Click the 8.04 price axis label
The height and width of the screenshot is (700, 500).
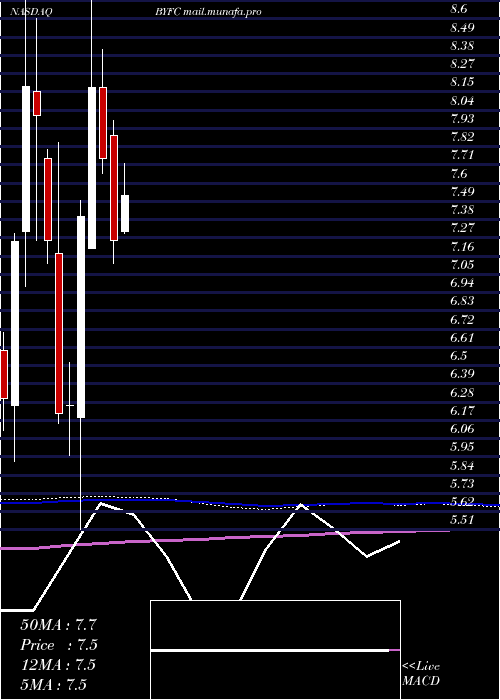[462, 100]
